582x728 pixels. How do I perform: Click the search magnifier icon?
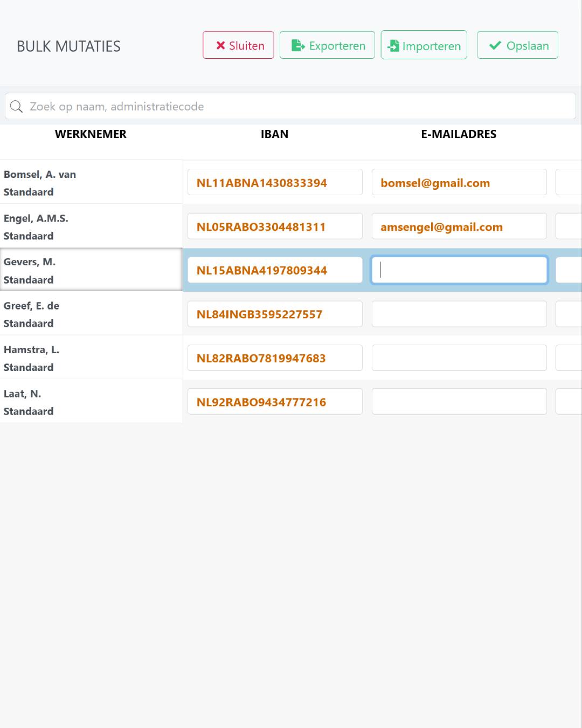pyautogui.click(x=17, y=107)
